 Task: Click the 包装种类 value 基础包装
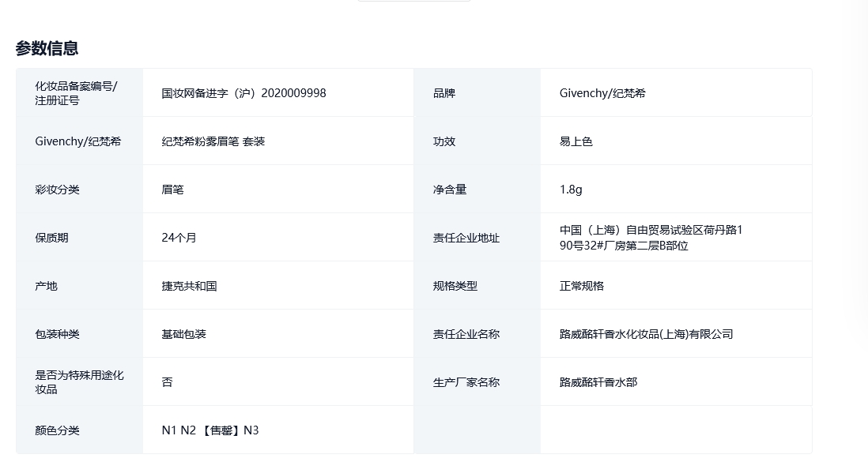coord(184,334)
